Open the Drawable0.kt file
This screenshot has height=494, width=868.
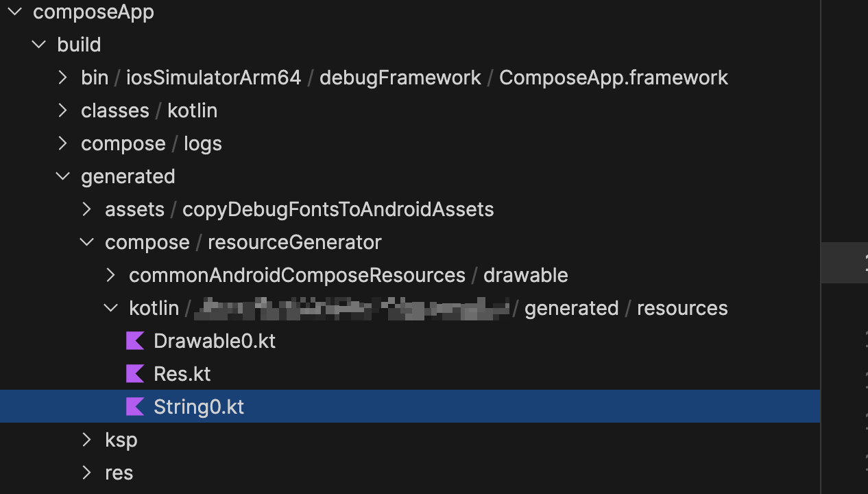coord(215,341)
